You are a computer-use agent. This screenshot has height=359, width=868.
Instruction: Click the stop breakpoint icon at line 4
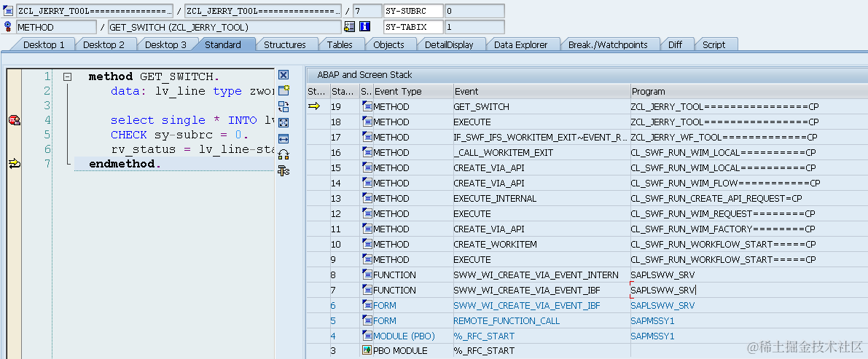(x=14, y=120)
